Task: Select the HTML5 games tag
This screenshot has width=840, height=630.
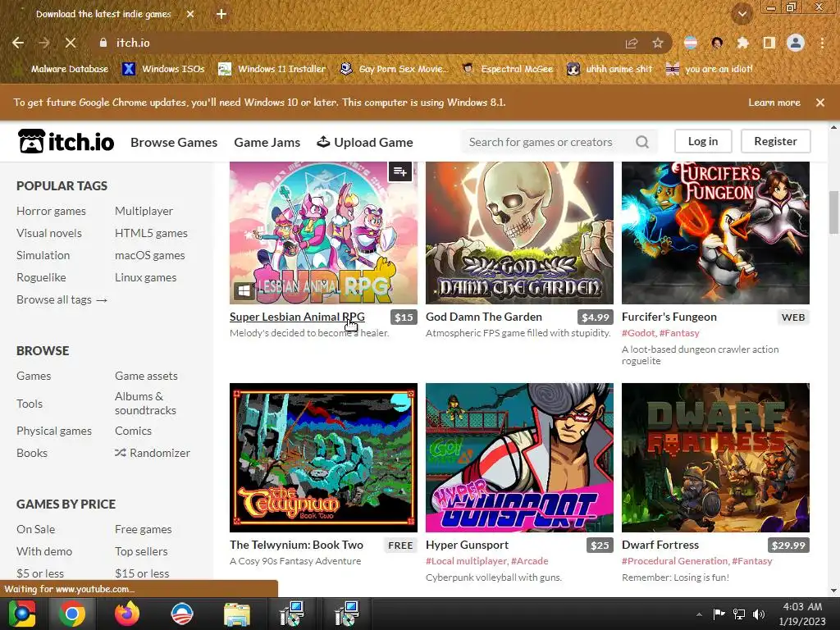Action: (x=151, y=233)
